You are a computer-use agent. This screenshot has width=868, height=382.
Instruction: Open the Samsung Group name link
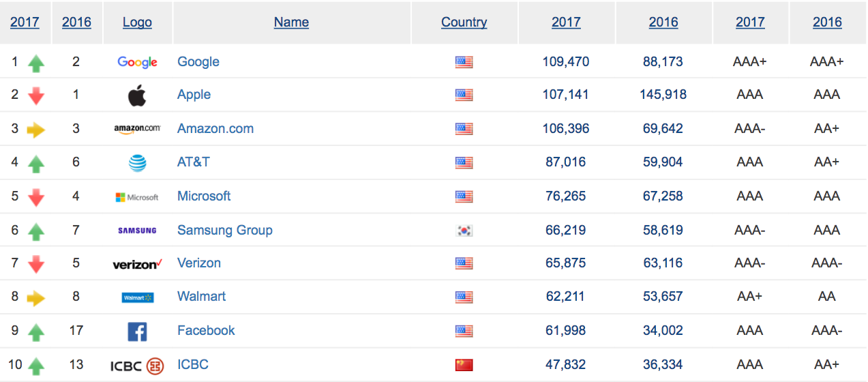click(224, 230)
